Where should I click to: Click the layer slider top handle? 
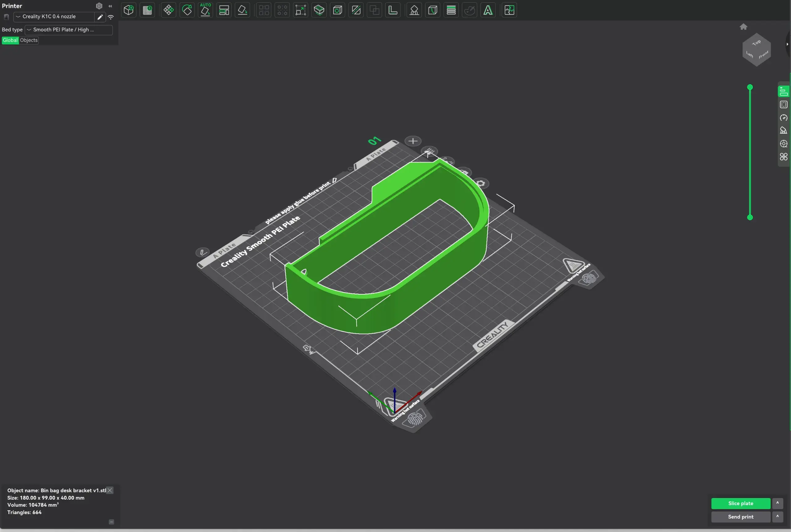(x=750, y=87)
